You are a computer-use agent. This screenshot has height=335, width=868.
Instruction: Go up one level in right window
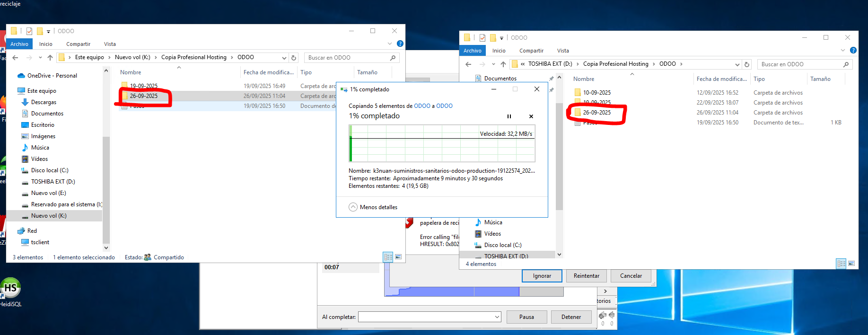pyautogui.click(x=503, y=64)
